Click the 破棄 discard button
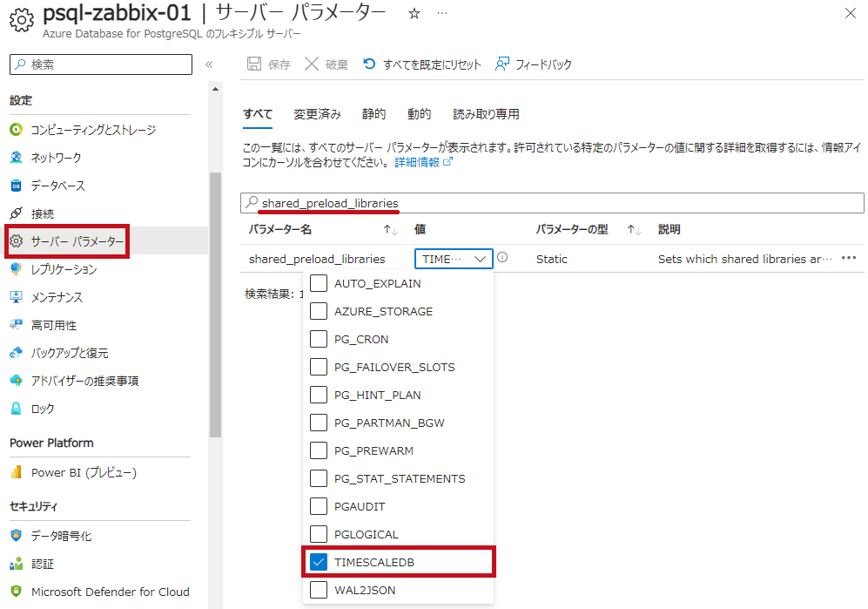 (x=326, y=64)
